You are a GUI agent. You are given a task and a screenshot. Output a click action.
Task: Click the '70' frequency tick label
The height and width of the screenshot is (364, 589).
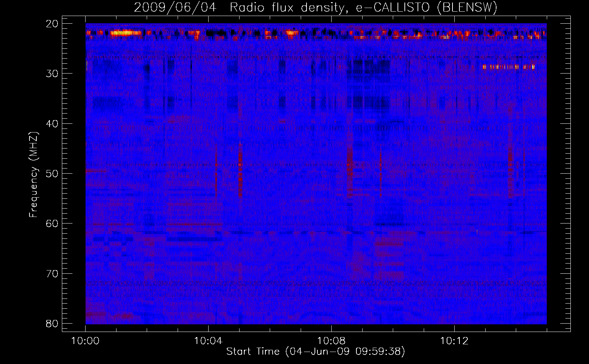[52, 274]
